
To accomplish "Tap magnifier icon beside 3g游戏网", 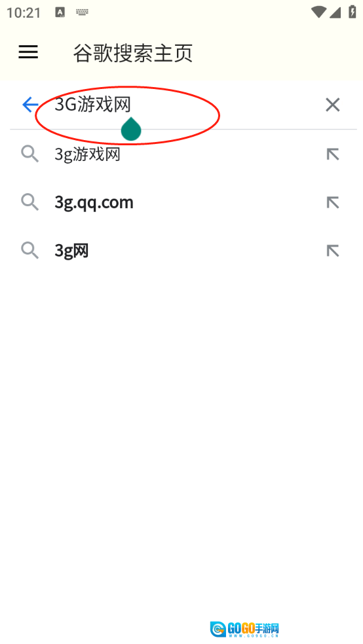I will (30, 154).
